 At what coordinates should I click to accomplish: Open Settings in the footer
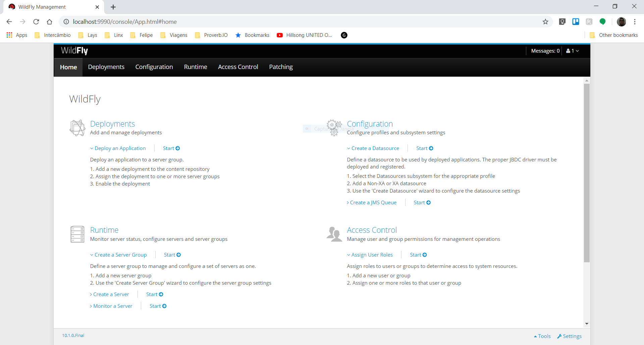(x=570, y=336)
